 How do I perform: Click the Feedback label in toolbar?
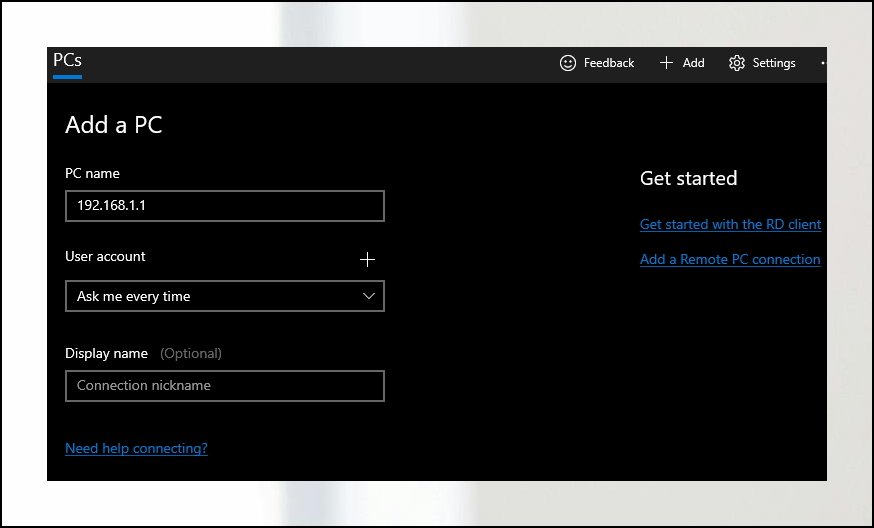click(609, 63)
